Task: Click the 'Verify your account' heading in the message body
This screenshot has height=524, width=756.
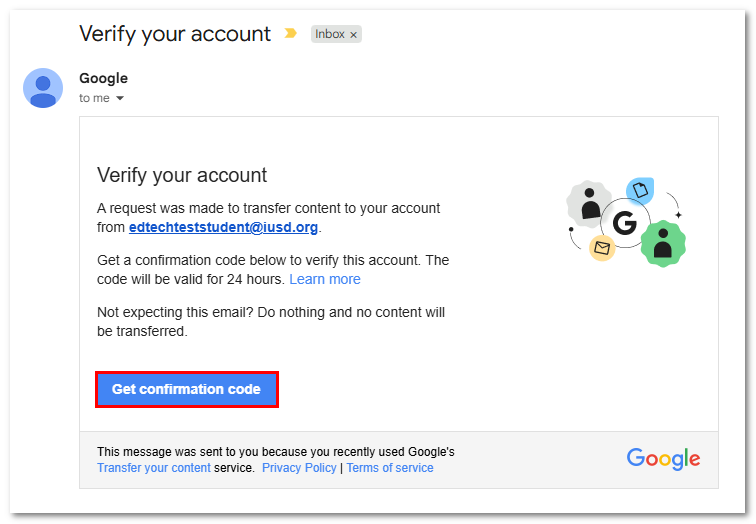Action: click(182, 175)
